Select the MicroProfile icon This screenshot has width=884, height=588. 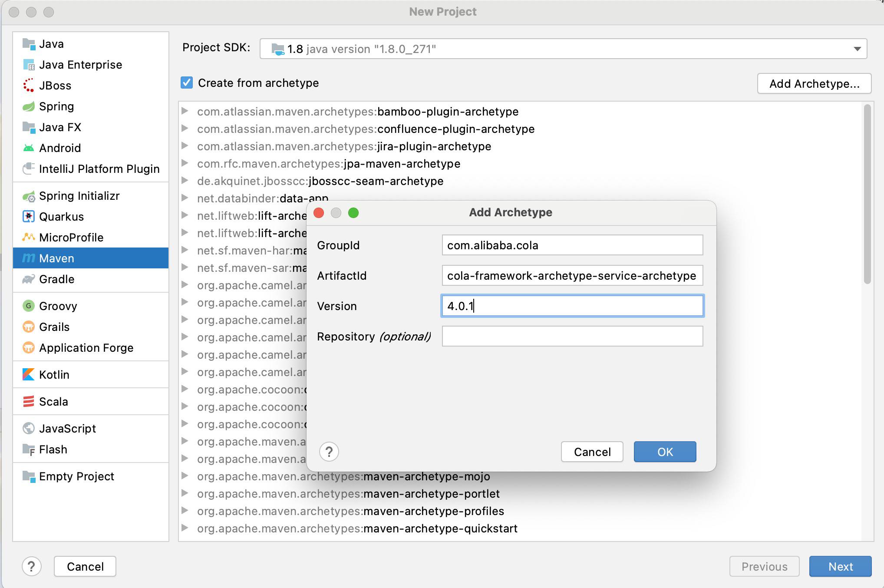pyautogui.click(x=29, y=237)
